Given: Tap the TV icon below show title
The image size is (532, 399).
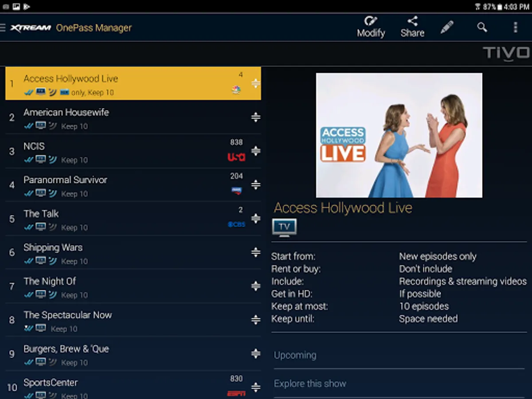Looking at the screenshot, I should point(284,227).
